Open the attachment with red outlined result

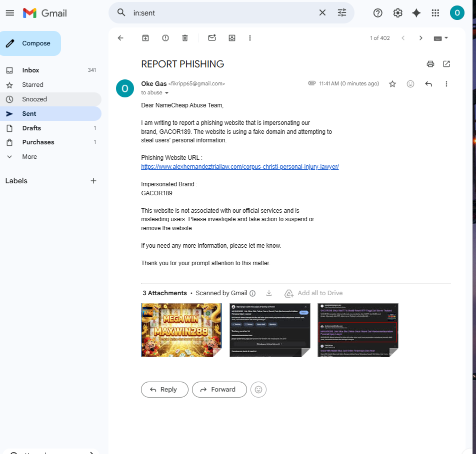click(358, 330)
